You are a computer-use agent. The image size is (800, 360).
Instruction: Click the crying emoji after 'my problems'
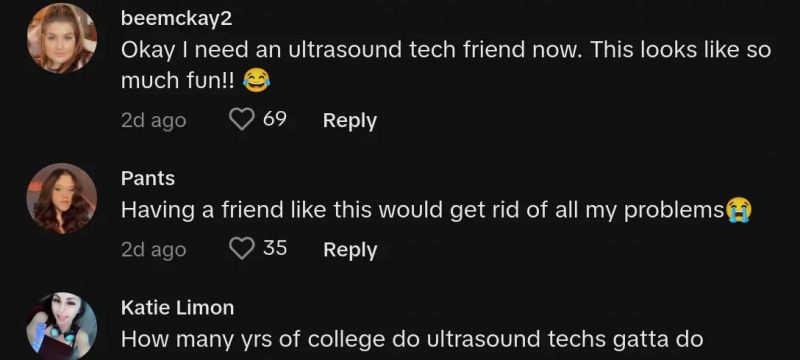coord(739,210)
